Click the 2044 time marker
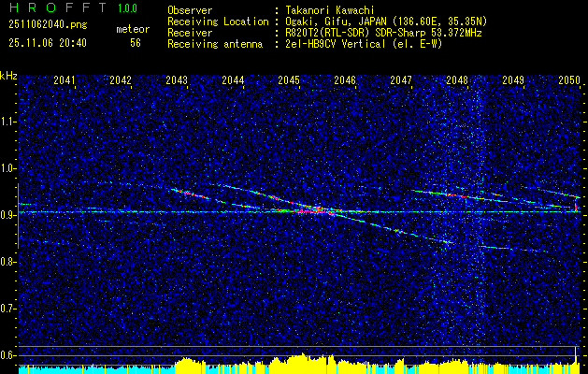Image resolution: width=588 pixels, height=374 pixels. click(233, 80)
